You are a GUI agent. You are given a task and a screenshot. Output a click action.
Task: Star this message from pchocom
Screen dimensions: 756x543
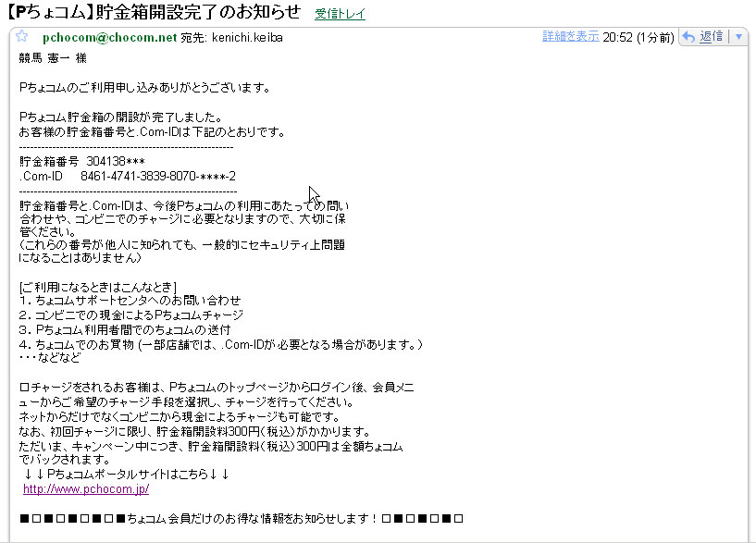coord(21,36)
